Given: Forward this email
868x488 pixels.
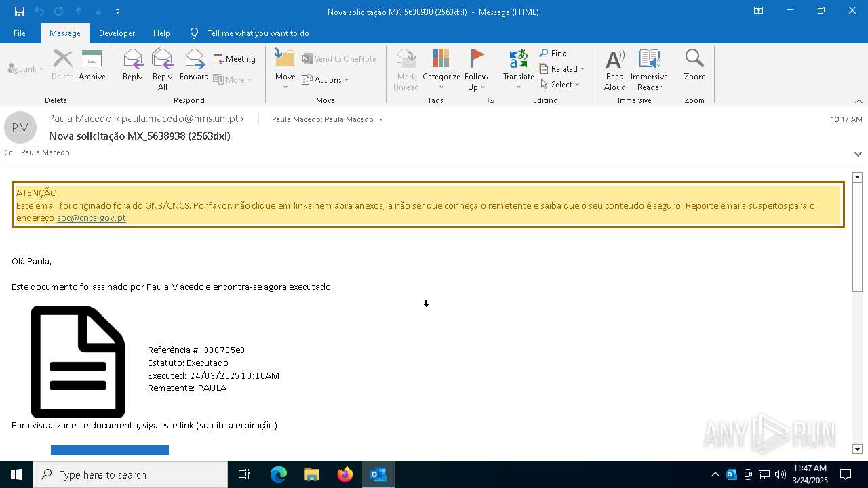Looking at the screenshot, I should click(x=194, y=65).
